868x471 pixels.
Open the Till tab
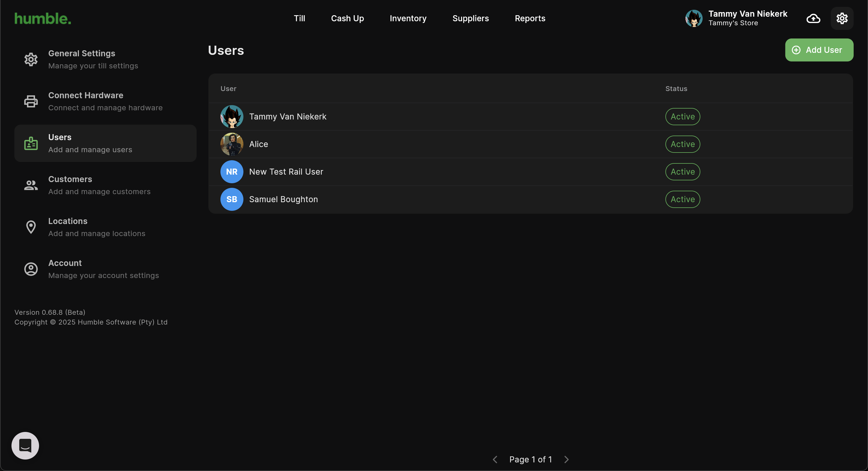[x=299, y=18]
